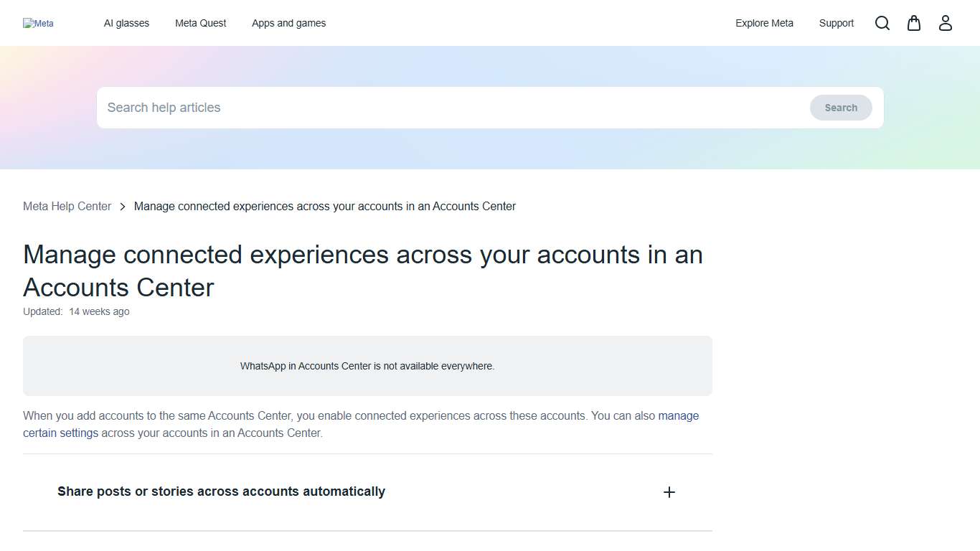Open the Meta Quest menu
The width and height of the screenshot is (980, 551).
(200, 23)
